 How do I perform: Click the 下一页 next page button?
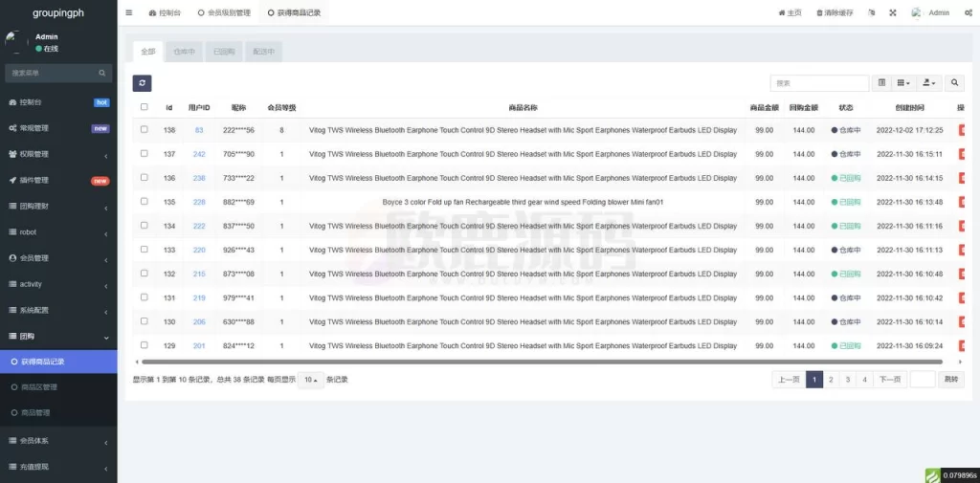(890, 380)
